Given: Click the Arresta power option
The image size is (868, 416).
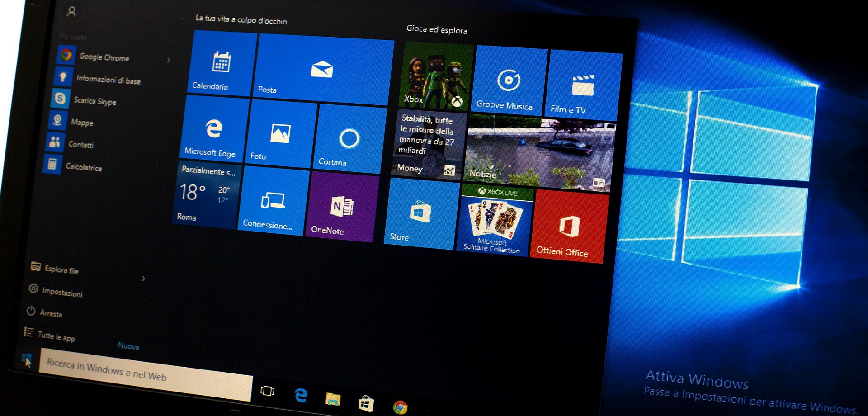Looking at the screenshot, I should pos(44,312).
